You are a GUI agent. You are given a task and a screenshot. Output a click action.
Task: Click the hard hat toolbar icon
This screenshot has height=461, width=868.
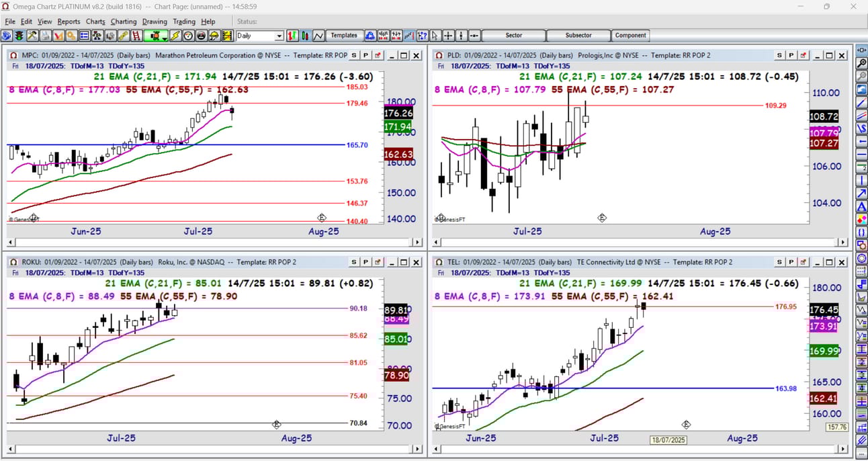214,36
